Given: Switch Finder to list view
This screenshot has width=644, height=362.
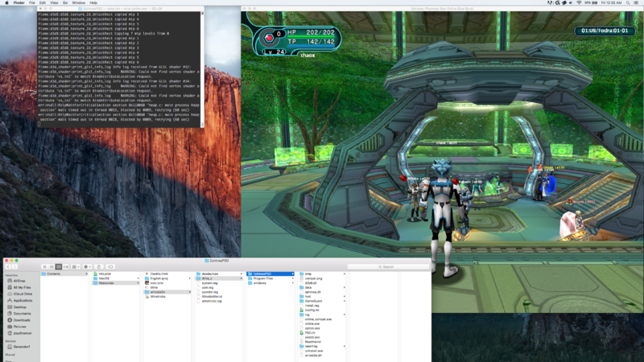Looking at the screenshot, I should [x=52, y=267].
